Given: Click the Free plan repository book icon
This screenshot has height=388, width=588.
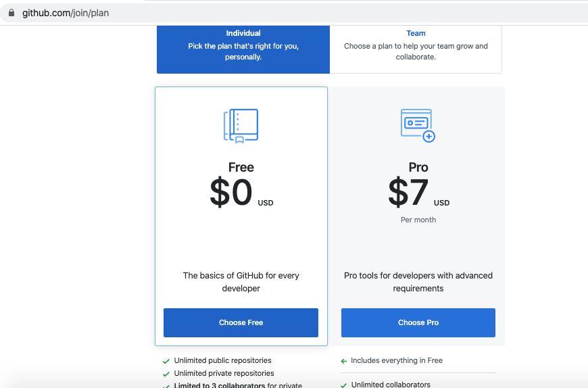Looking at the screenshot, I should click(x=241, y=126).
